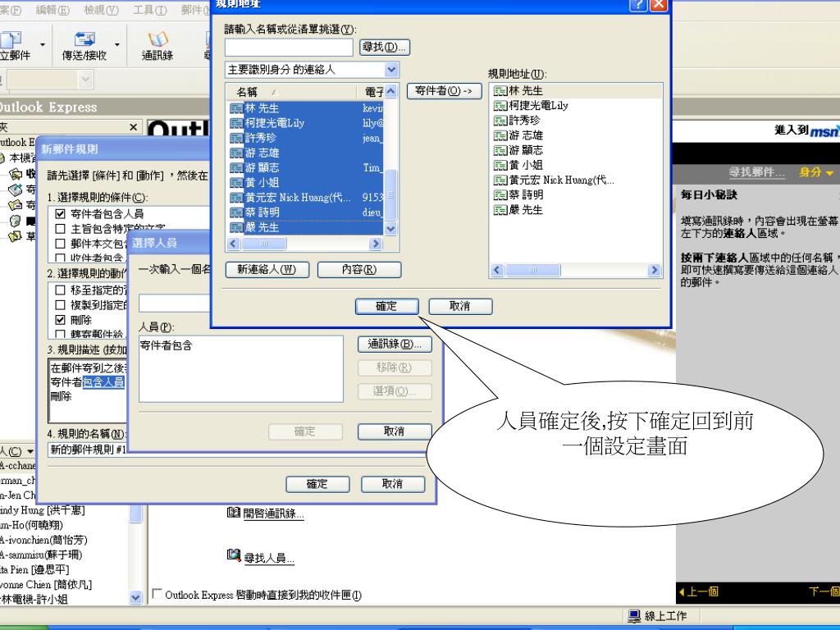Click scroll-down arrow in contacts pane
The width and height of the screenshot is (840, 630).
[136, 597]
